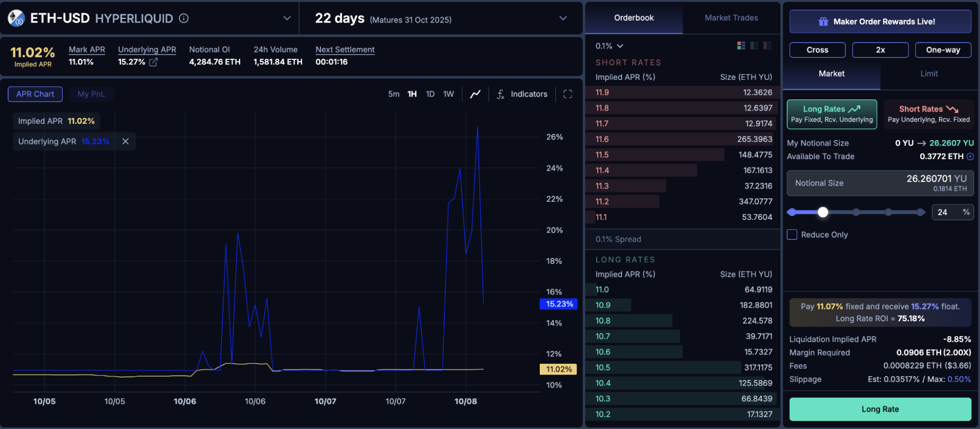Image resolution: width=980 pixels, height=429 pixels.
Task: Open the 0.1% orderbook grouping dropdown
Action: (609, 46)
